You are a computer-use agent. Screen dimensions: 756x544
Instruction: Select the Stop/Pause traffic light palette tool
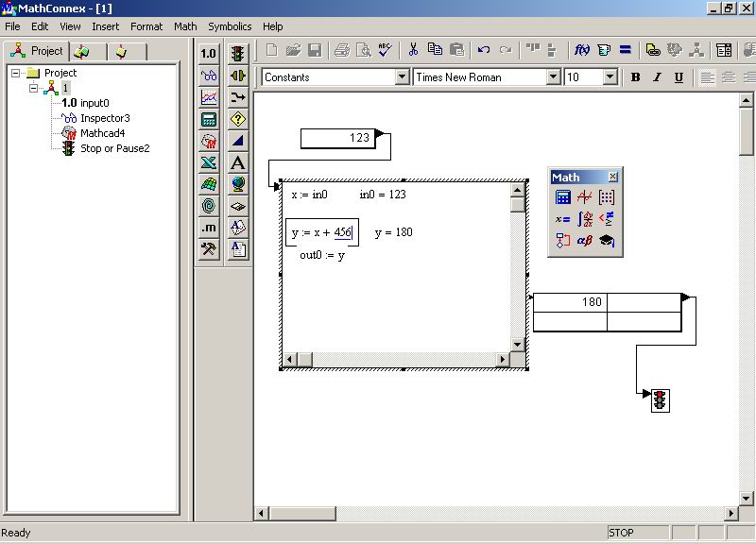click(238, 53)
